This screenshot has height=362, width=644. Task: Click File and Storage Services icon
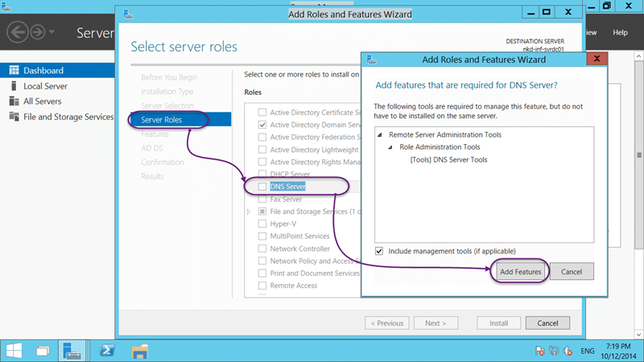[14, 117]
